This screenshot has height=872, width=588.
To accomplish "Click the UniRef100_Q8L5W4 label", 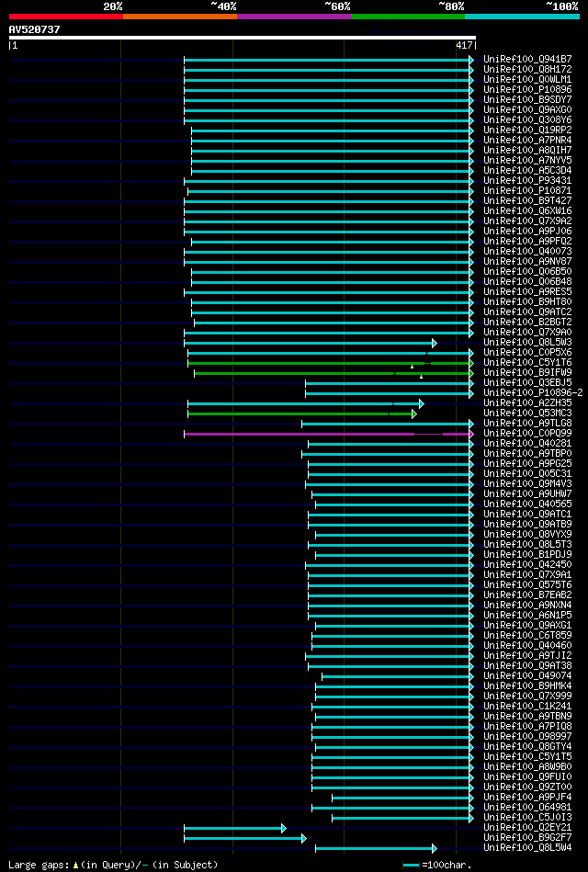I will [x=527, y=849].
